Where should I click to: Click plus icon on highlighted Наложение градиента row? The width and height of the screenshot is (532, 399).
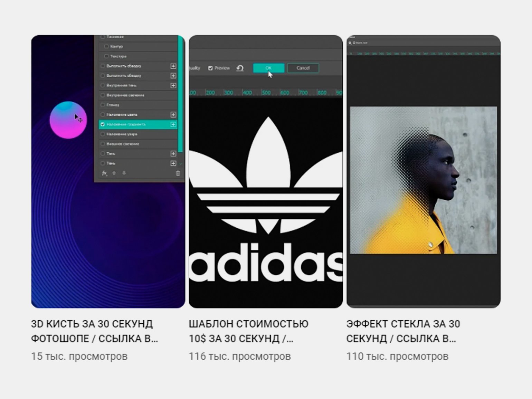(x=173, y=124)
